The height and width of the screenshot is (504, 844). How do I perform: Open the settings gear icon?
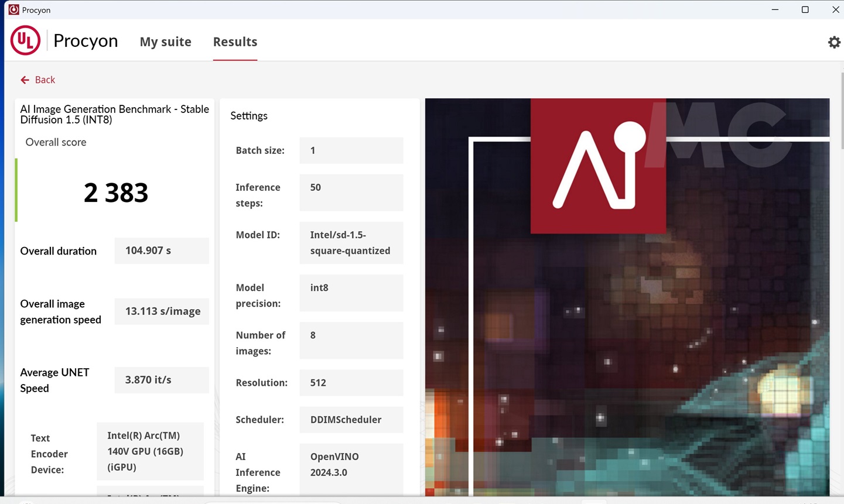pos(833,42)
